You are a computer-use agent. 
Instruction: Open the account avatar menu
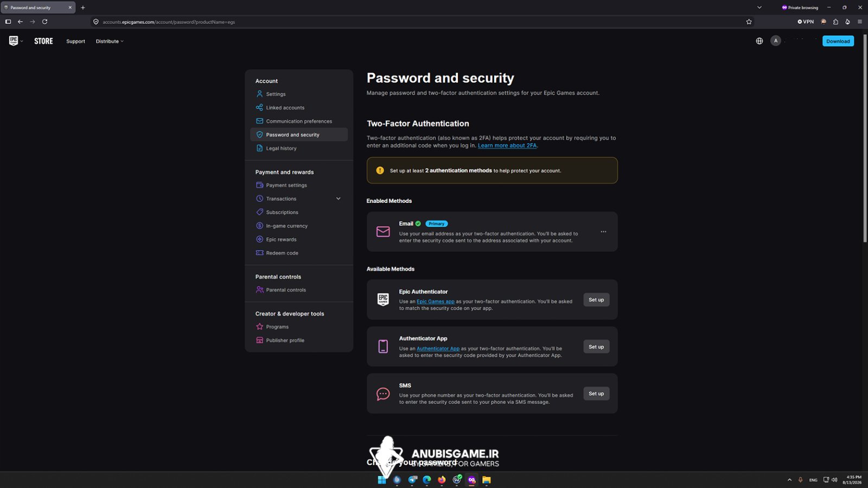tap(776, 41)
